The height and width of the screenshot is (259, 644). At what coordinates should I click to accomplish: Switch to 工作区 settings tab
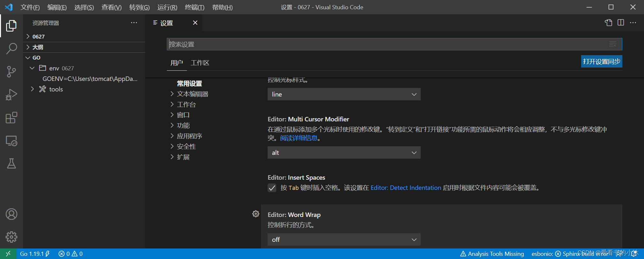[x=200, y=63]
